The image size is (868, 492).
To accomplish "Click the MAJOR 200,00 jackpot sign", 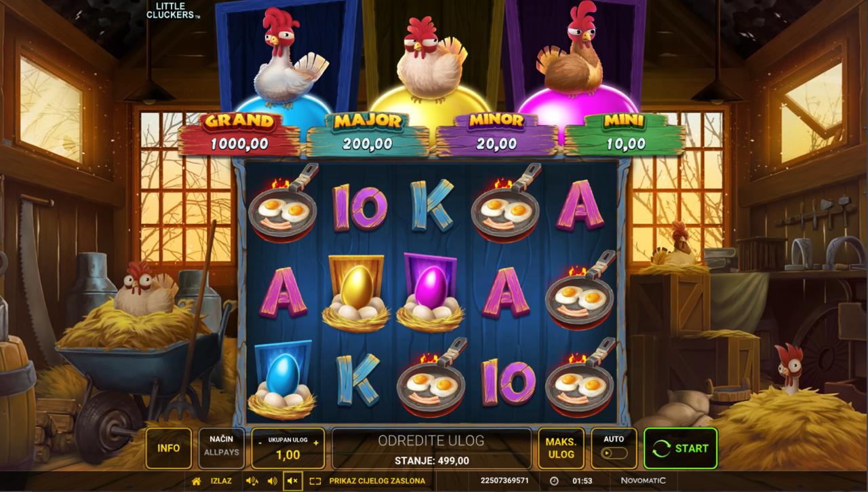I will click(x=368, y=134).
